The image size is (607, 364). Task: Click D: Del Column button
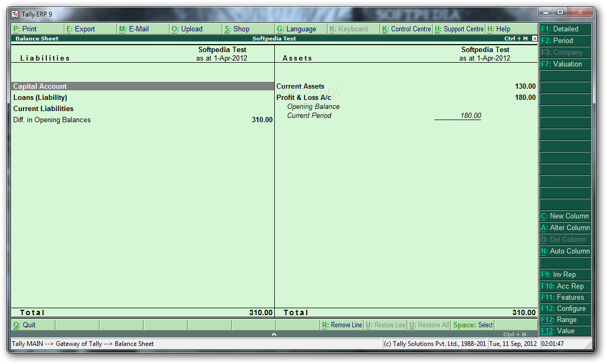pos(565,240)
